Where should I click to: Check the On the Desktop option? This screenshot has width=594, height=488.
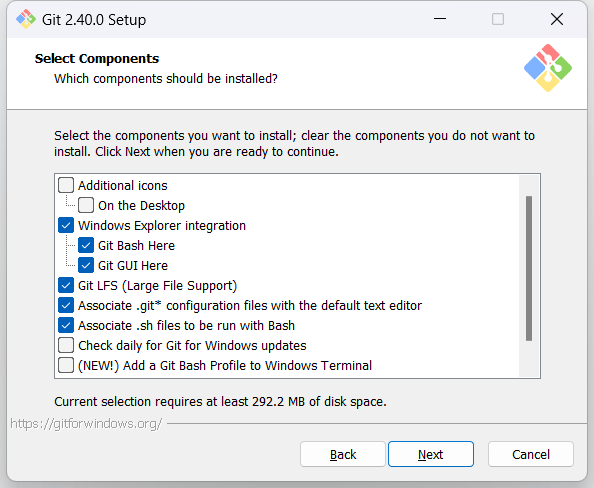(x=86, y=205)
